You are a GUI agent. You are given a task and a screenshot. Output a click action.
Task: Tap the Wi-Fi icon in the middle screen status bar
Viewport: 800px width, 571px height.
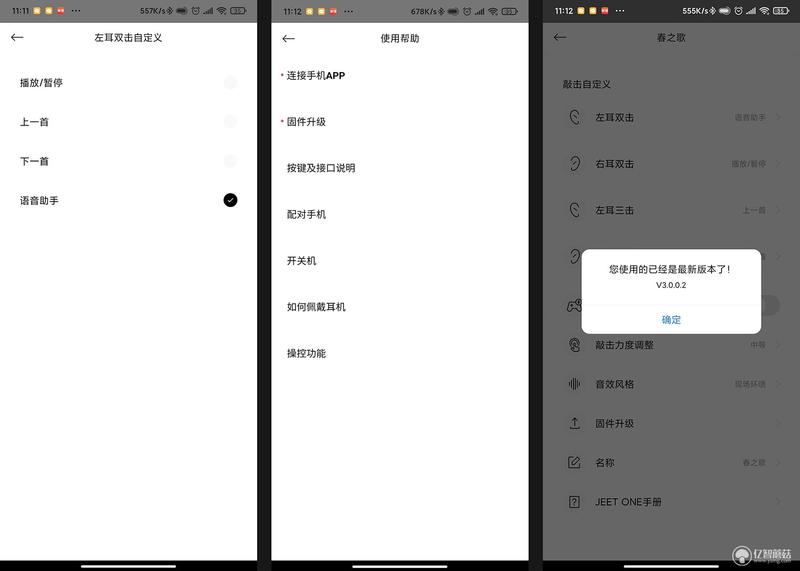click(493, 11)
